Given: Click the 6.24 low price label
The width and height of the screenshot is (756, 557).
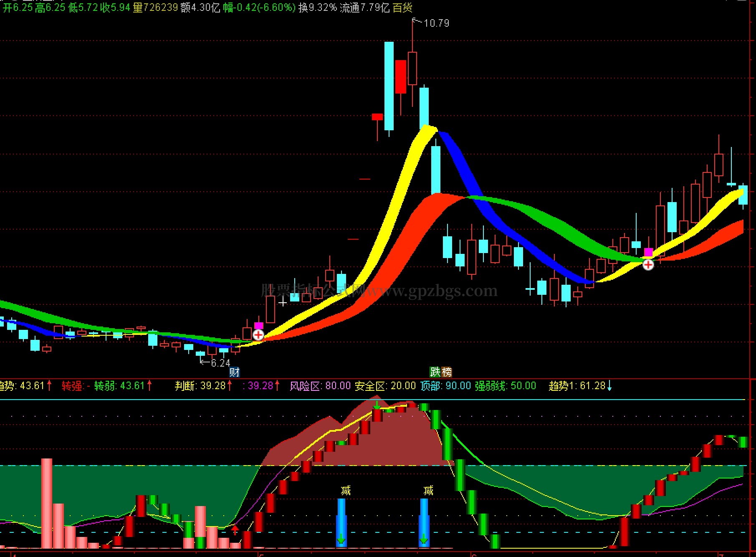Looking at the screenshot, I should (220, 363).
